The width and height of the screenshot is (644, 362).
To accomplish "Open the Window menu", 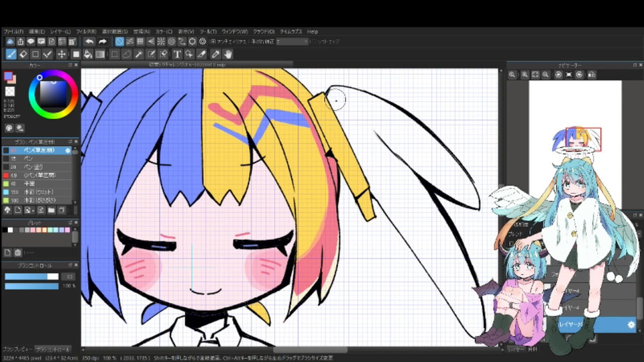I will [x=235, y=32].
